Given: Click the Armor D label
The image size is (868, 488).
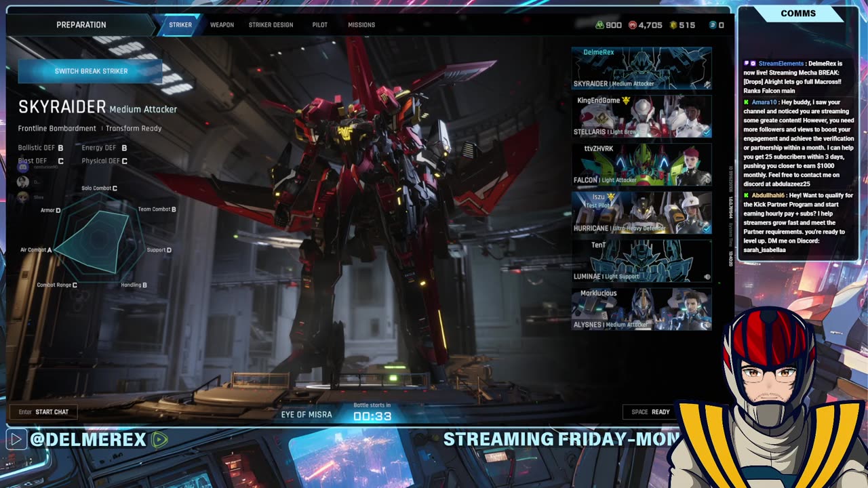Looking at the screenshot, I should (50, 211).
